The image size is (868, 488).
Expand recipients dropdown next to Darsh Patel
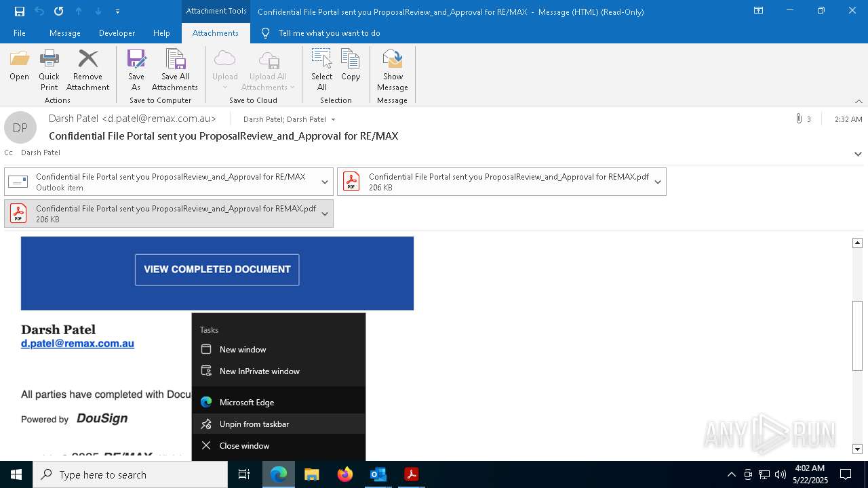[x=333, y=119]
